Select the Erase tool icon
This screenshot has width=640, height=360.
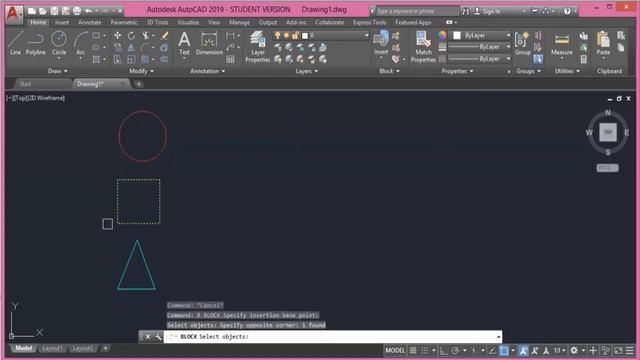click(x=164, y=36)
